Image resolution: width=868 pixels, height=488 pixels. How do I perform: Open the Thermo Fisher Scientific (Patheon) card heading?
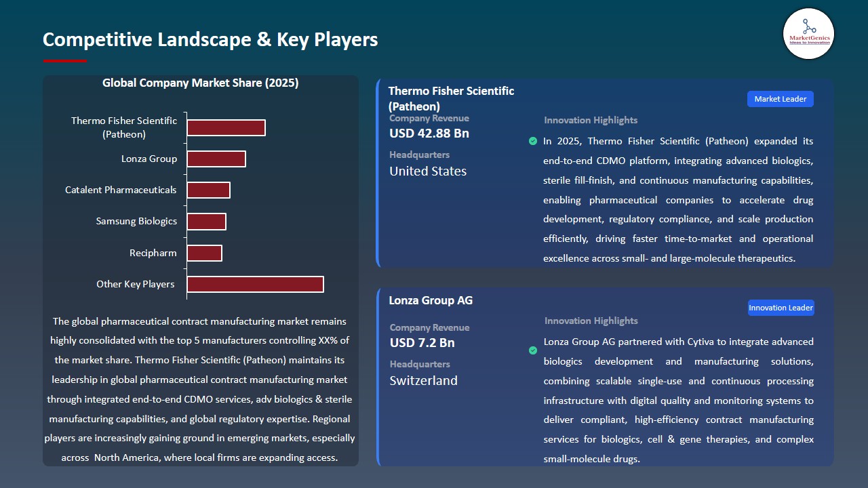[x=451, y=98]
